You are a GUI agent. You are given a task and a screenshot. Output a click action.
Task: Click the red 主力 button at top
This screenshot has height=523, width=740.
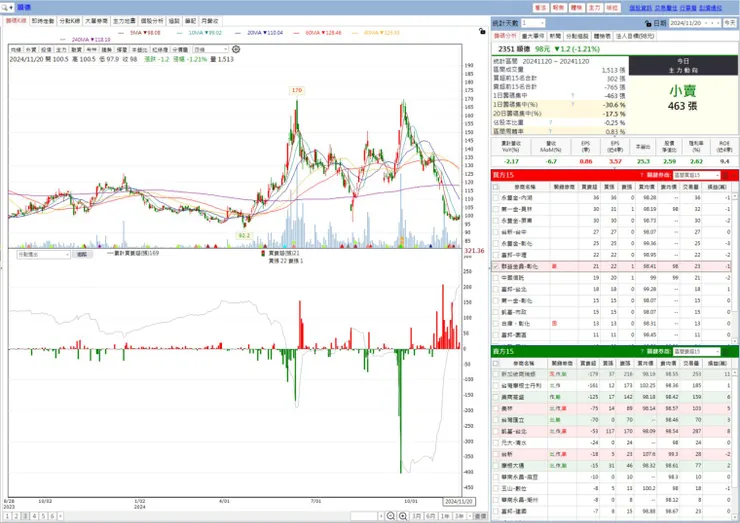594,8
